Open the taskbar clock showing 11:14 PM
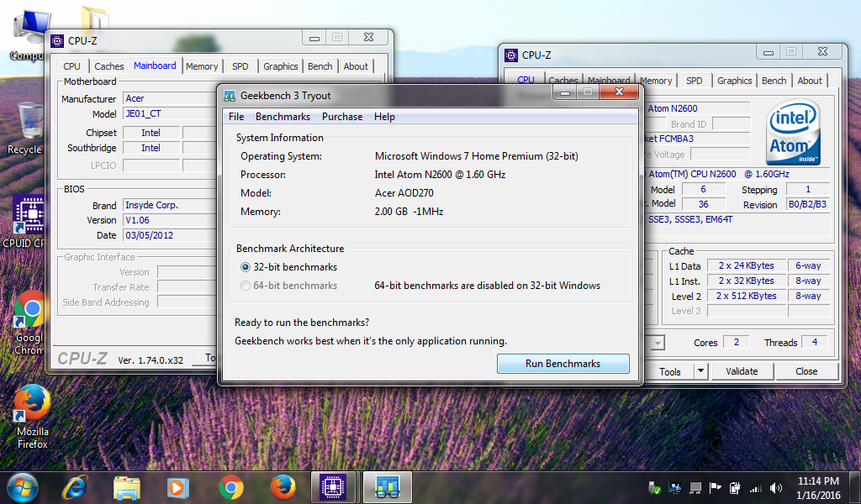Screen dimensions: 861x504 tap(818, 487)
